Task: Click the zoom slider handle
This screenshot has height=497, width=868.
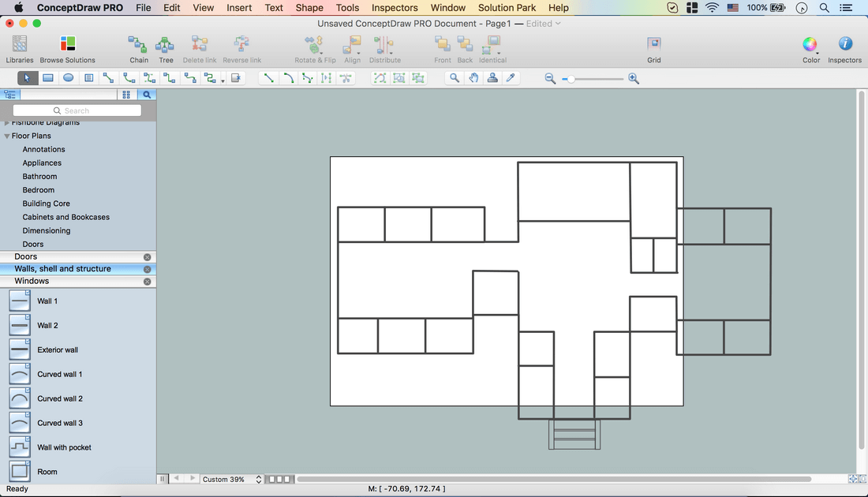Action: coord(570,79)
